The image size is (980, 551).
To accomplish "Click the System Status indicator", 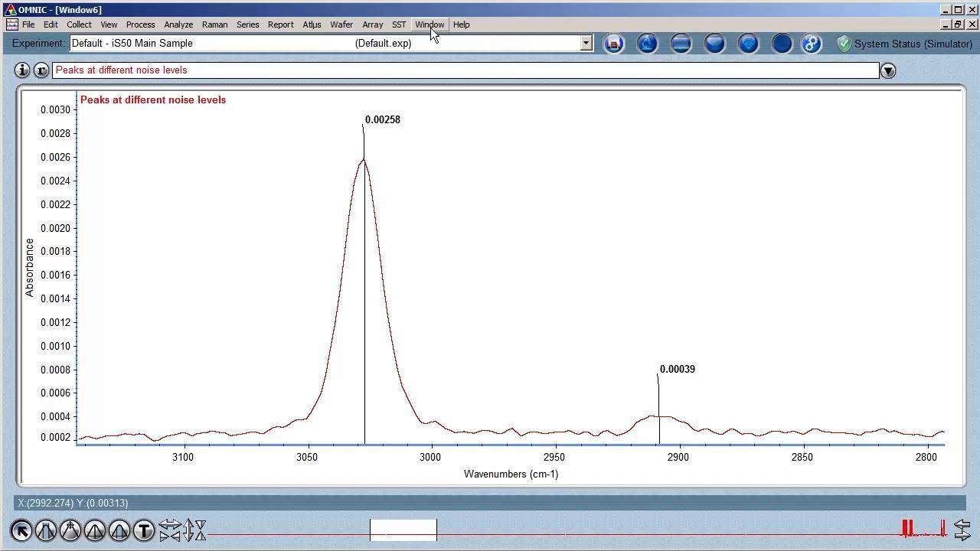I will 904,44.
